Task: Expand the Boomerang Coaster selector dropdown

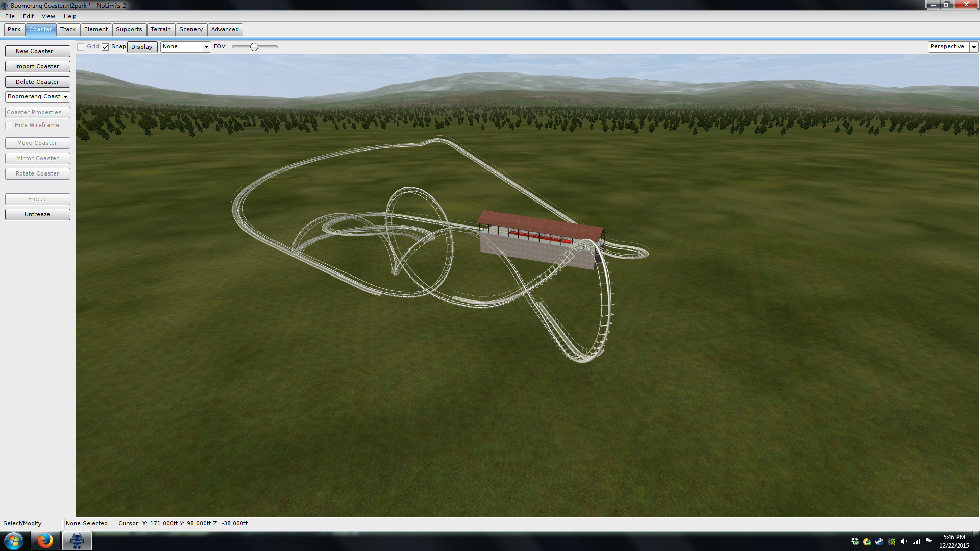Action: pyautogui.click(x=66, y=97)
